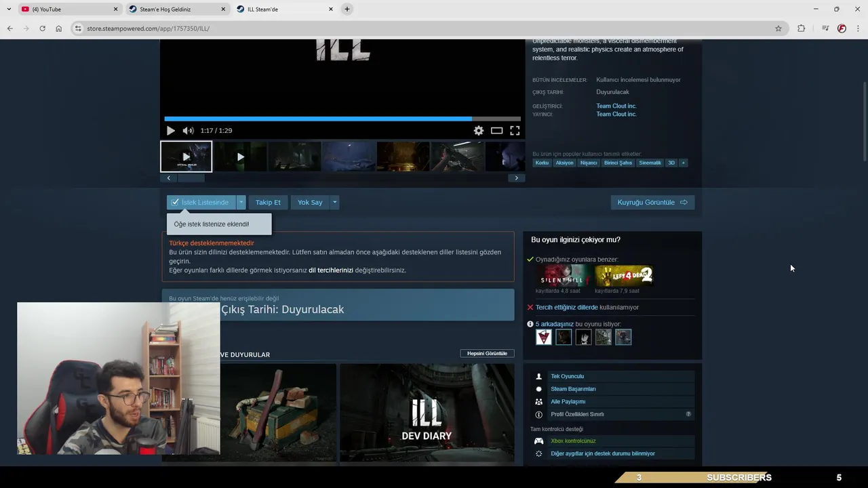Image resolution: width=868 pixels, height=488 pixels.
Task: Select the Official Trailer thumbnail
Action: click(186, 157)
